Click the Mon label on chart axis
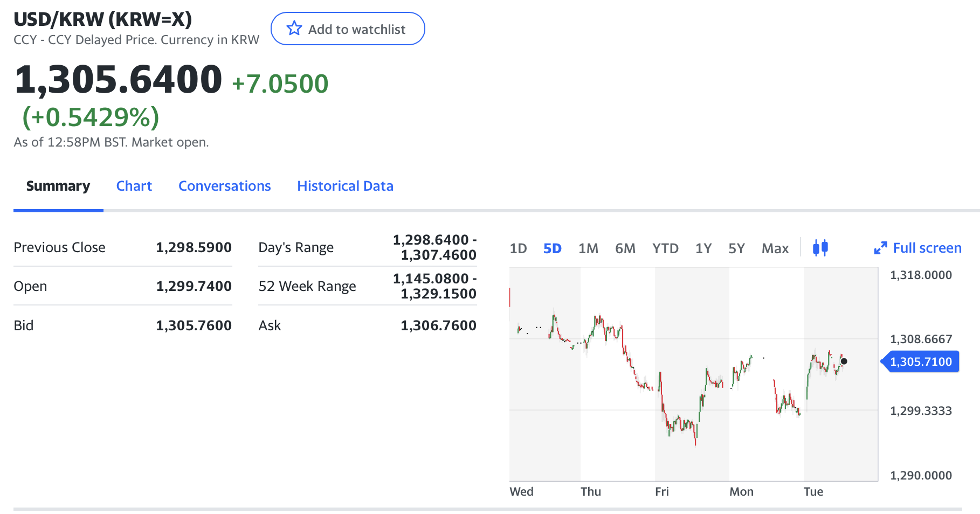 coord(741,491)
